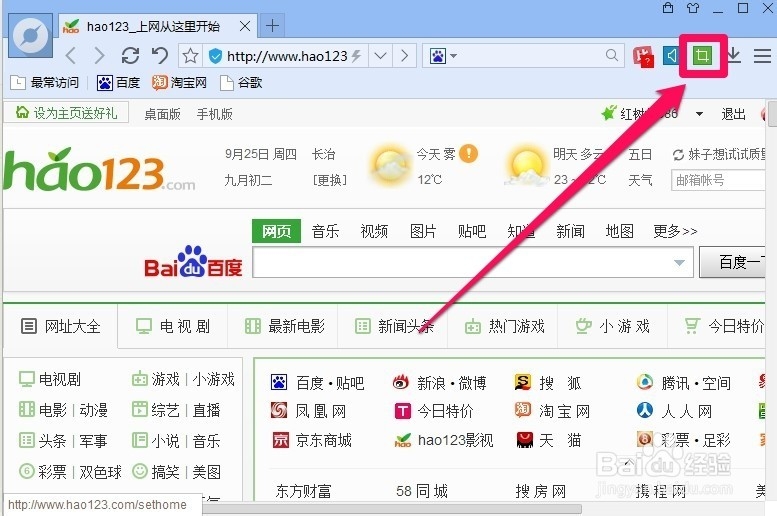Select the 网页 search tab
The height and width of the screenshot is (516, 777).
[277, 231]
